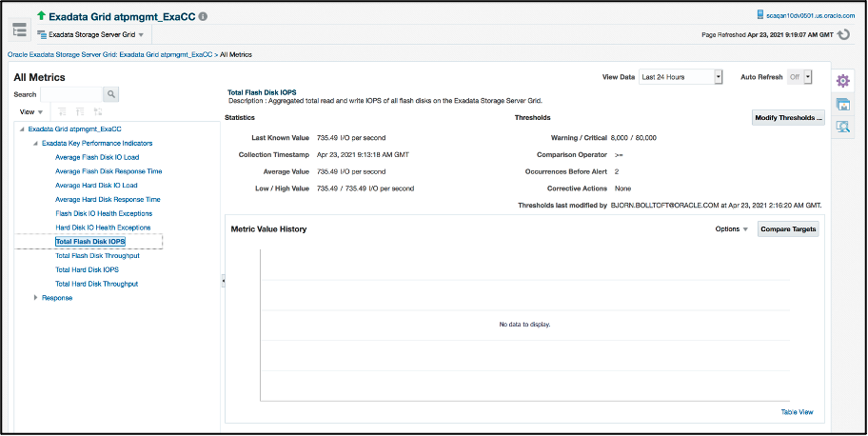Select Total Flash Disk Throughput metric

(x=97, y=255)
